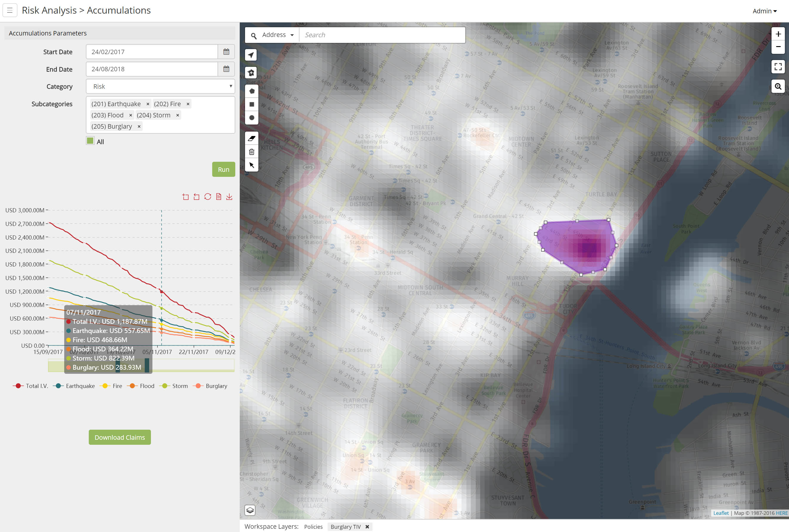Click the eraser edit tool
This screenshot has height=532, width=789.
pos(252,138)
